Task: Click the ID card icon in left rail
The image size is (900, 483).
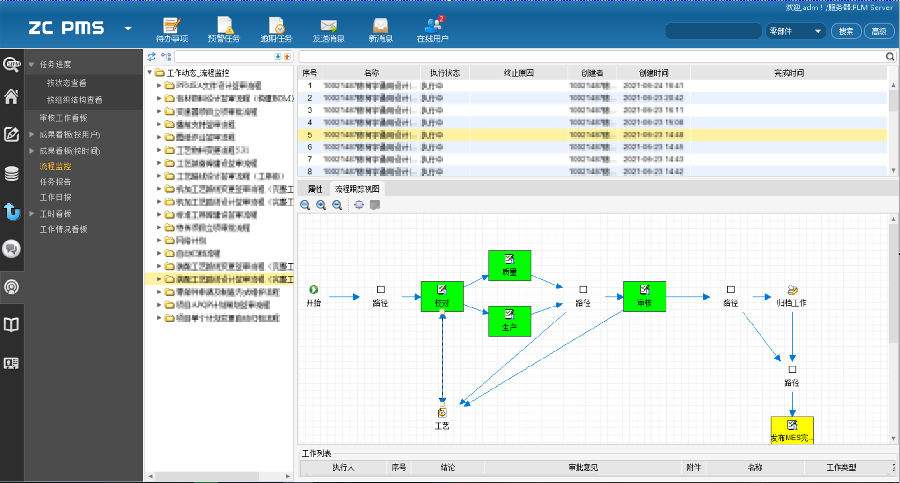Action: point(11,363)
